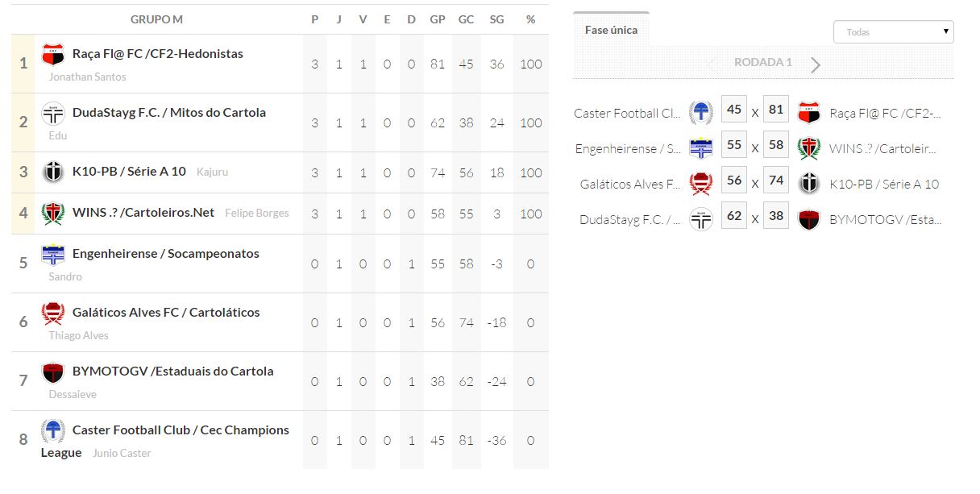Viewport: 980px width, 494px height.
Task: Open Galáticos Alves FC / Cartoláticos team link
Action: [x=166, y=313]
